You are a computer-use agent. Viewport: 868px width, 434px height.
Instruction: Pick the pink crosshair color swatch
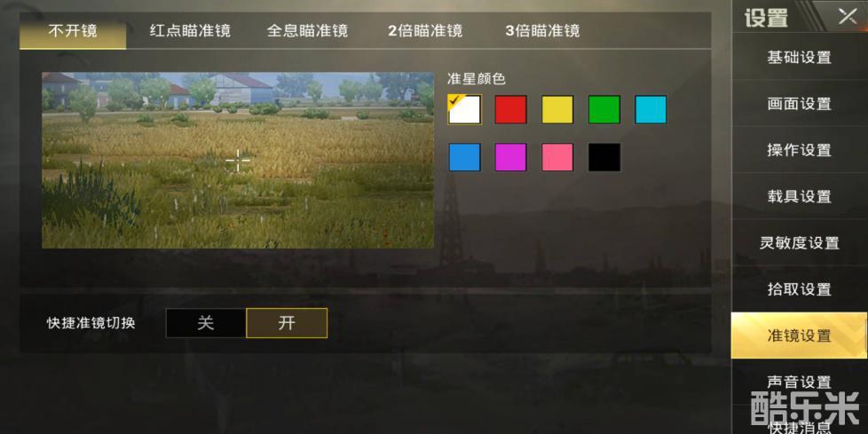tap(557, 157)
